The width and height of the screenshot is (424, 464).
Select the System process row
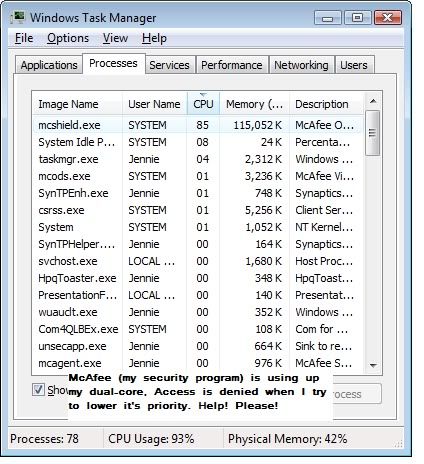coord(198,227)
